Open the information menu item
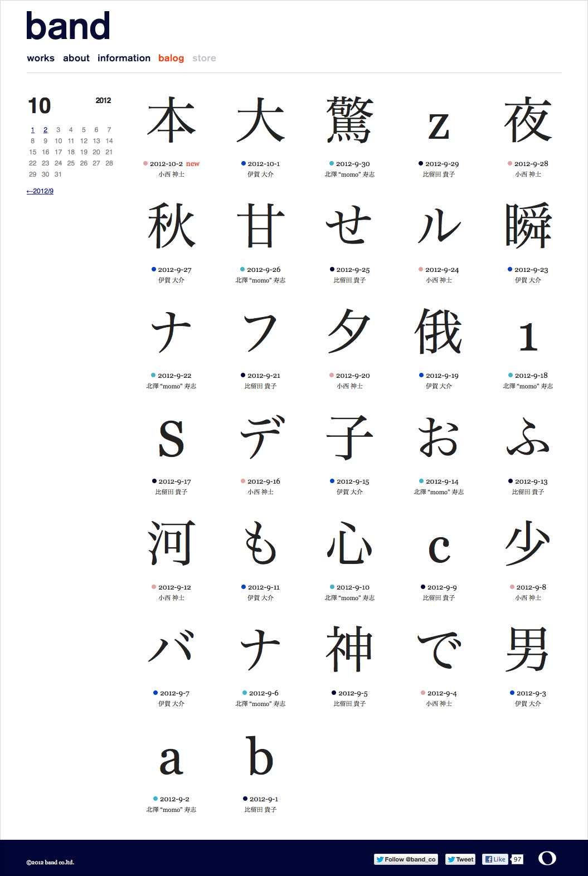This screenshot has height=876, width=588. click(x=124, y=58)
